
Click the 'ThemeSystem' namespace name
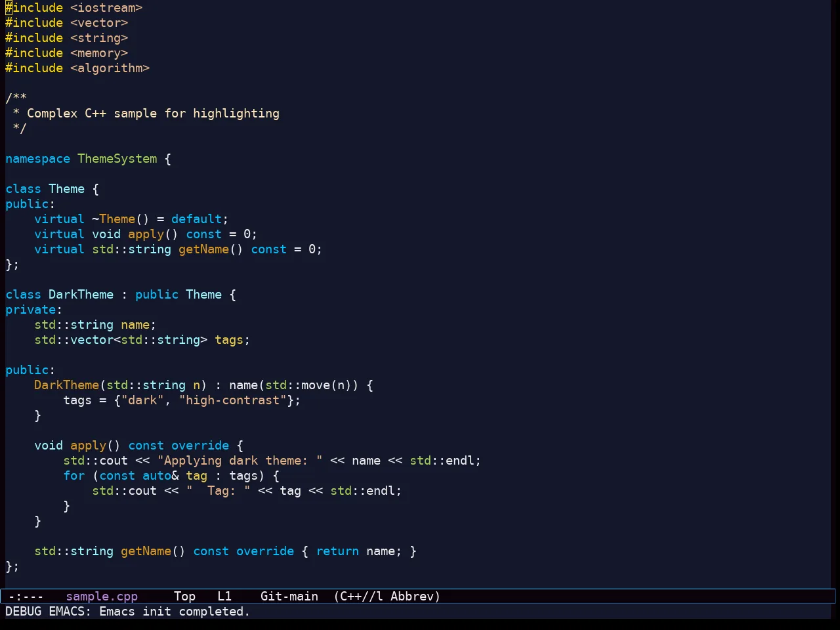(x=117, y=159)
